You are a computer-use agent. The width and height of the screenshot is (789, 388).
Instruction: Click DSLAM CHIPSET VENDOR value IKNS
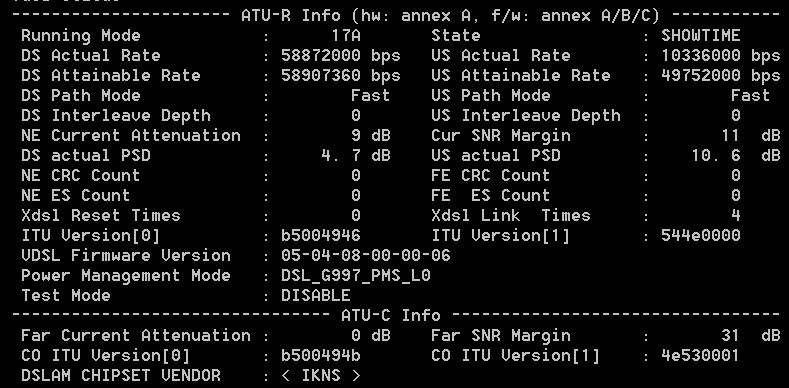tap(321, 375)
